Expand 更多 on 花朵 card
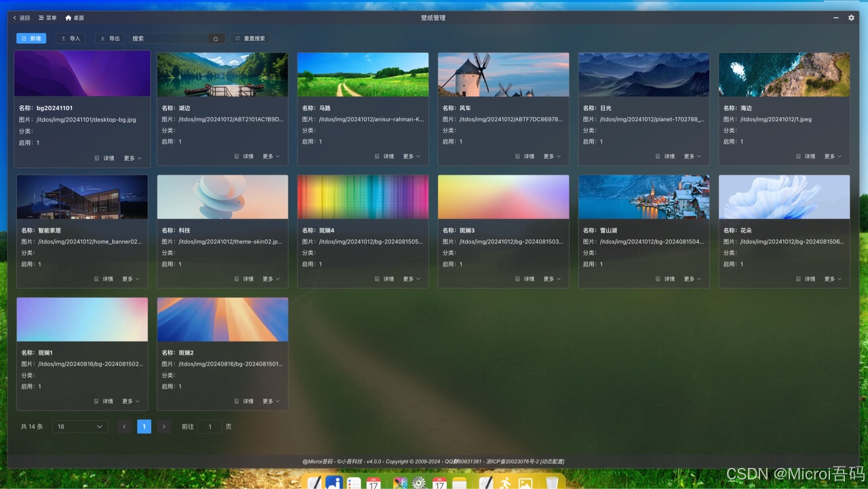Screen dimensions: 868x489 click(x=833, y=279)
